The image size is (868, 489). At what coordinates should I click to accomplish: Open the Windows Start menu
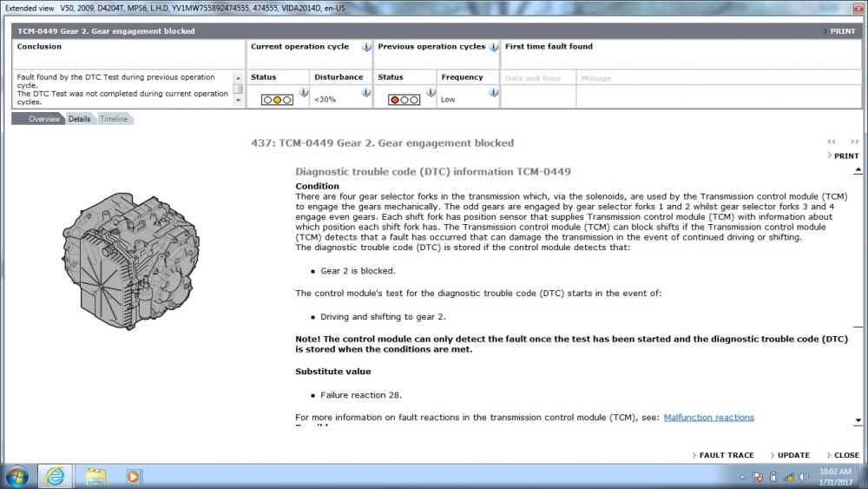coord(16,477)
